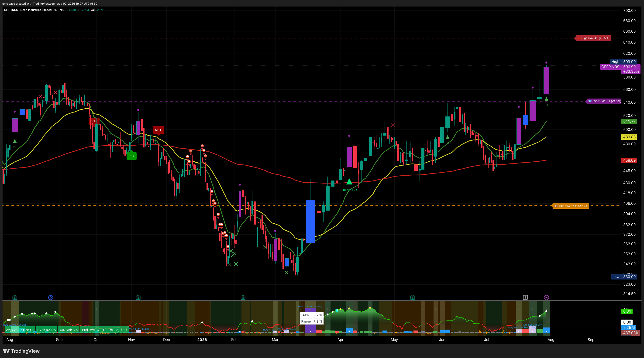Click the ADR 5.2 % table row

tap(312, 315)
